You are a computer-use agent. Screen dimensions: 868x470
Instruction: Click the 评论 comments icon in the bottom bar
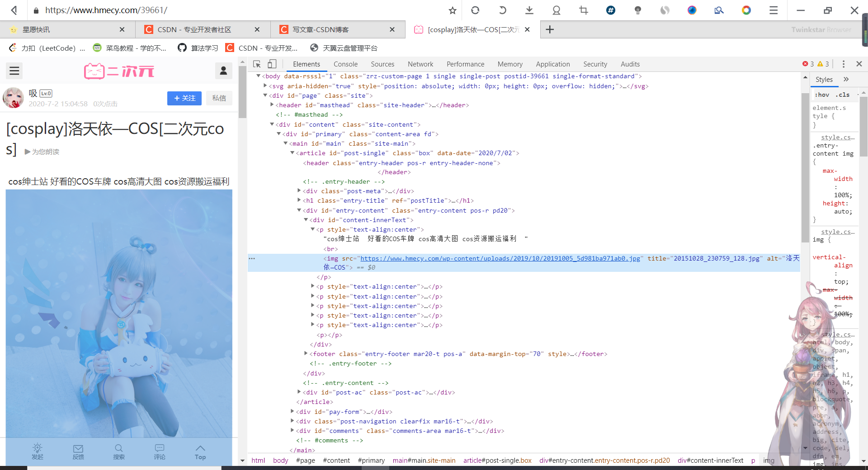pyautogui.click(x=160, y=451)
